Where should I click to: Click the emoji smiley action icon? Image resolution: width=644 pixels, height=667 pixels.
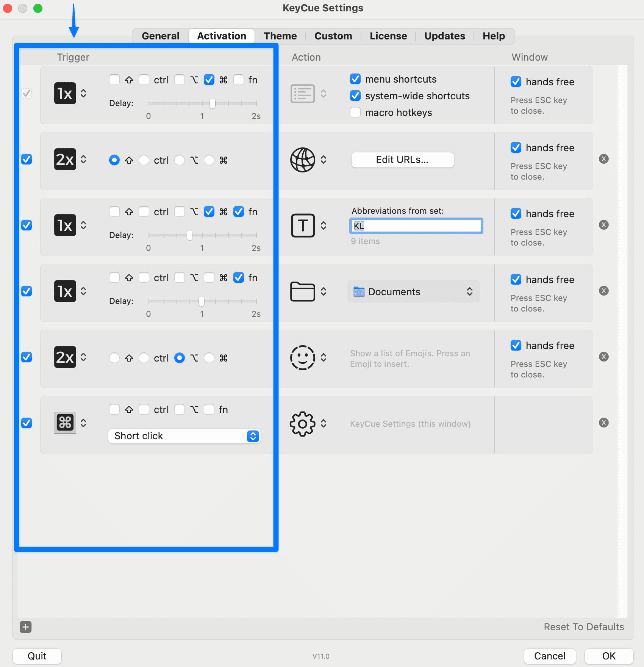tap(302, 357)
